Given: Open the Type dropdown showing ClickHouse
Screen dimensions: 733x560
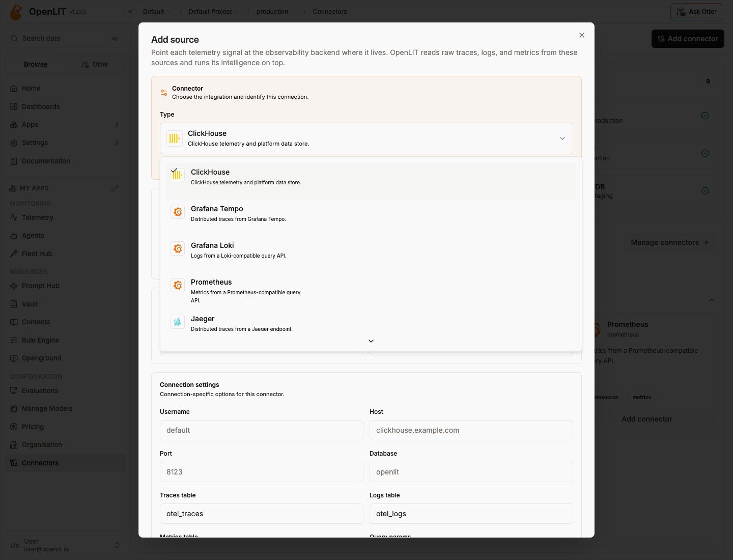Looking at the screenshot, I should point(366,138).
